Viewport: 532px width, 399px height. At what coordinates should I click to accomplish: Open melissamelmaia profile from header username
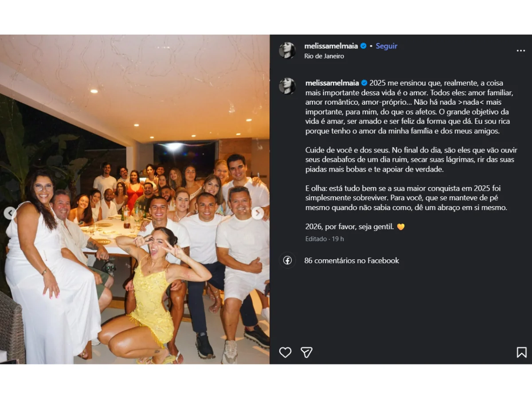coord(331,46)
